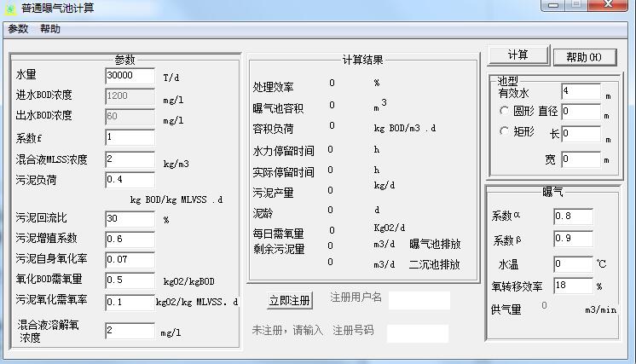This screenshot has height=364, width=636.
Task: Click the 污泥回流比 input field
Action: click(130, 219)
